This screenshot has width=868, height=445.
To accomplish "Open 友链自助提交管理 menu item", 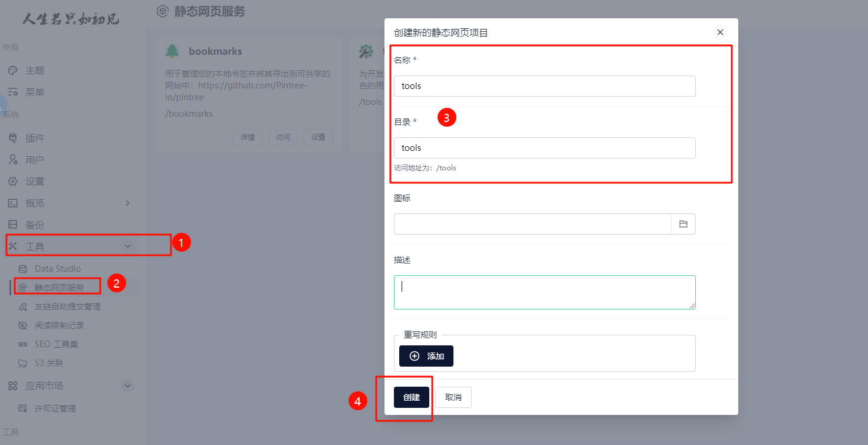I will tap(67, 306).
